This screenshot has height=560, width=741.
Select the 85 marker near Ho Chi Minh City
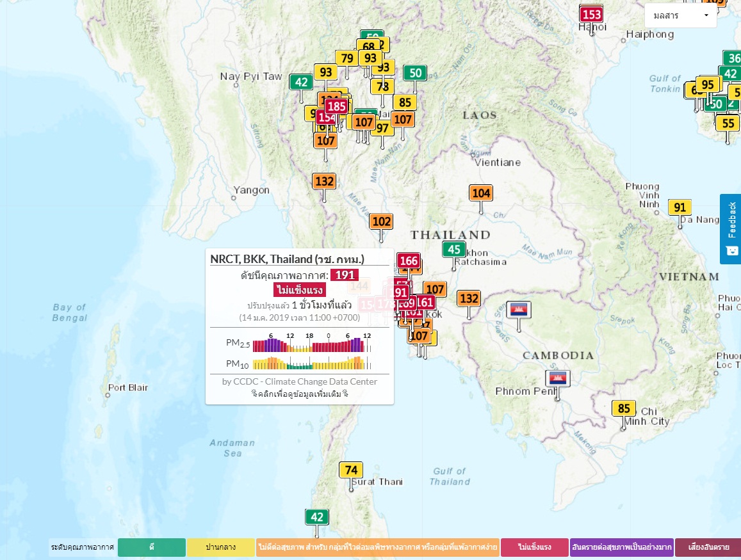pos(624,408)
